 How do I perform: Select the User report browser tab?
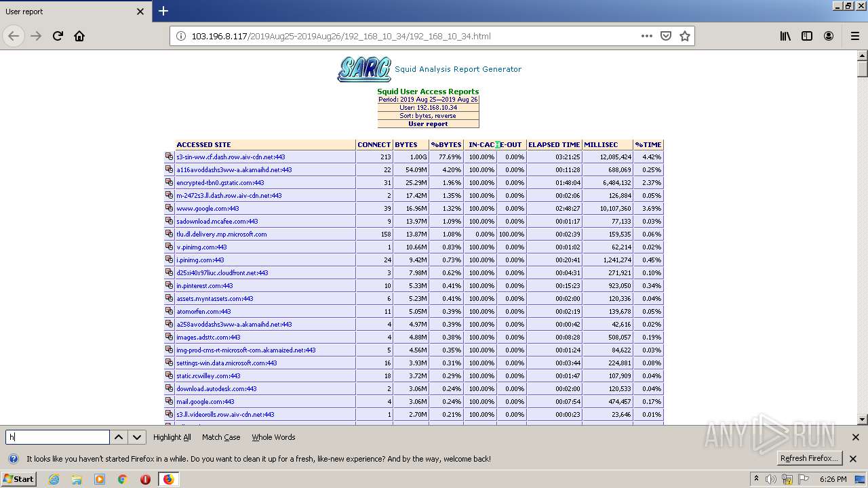(x=75, y=12)
